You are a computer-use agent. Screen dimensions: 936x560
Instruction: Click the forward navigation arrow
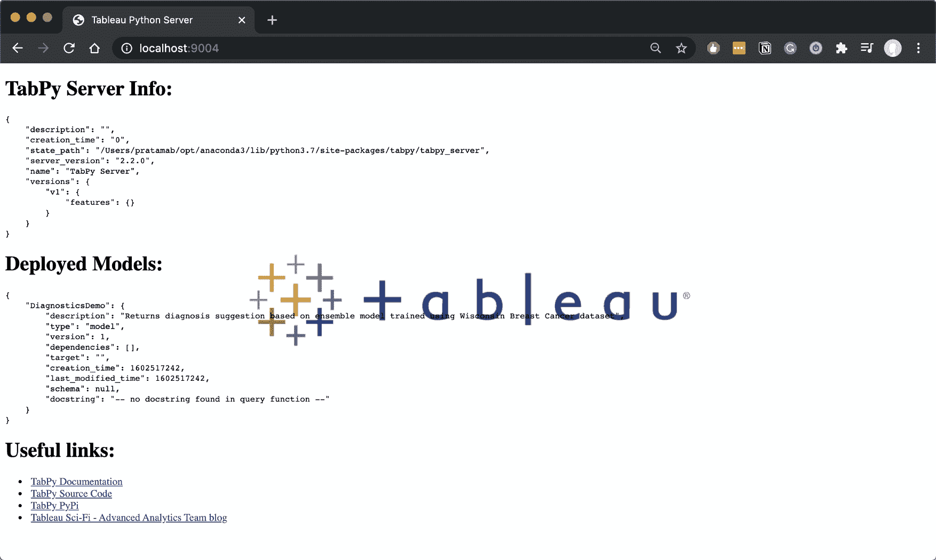[43, 48]
